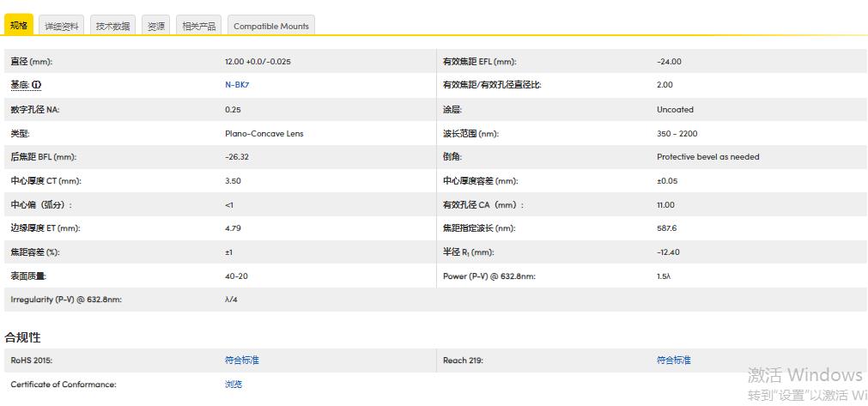Screen dimensions: 868x406
Task: Click RoHS 2015 符合标准 link
Action: click(x=242, y=361)
